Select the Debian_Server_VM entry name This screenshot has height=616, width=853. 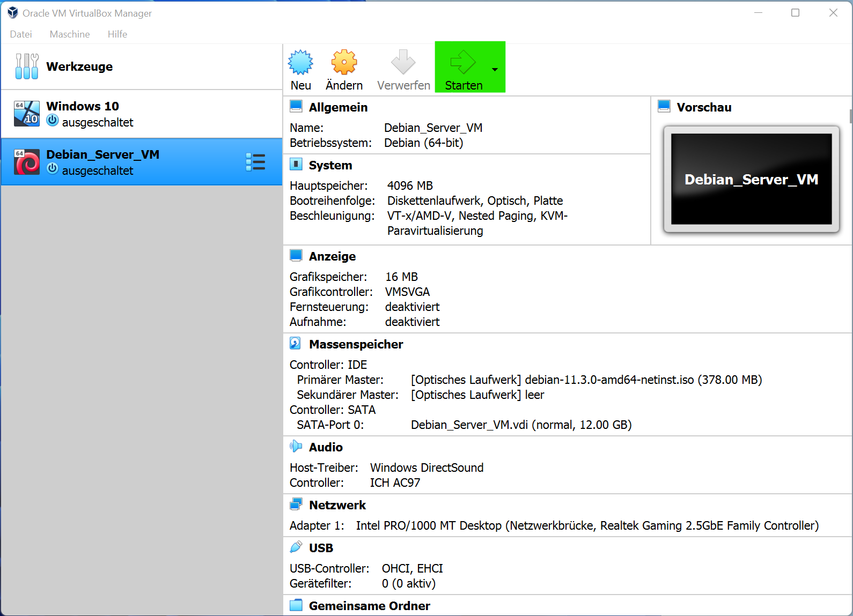click(x=103, y=154)
